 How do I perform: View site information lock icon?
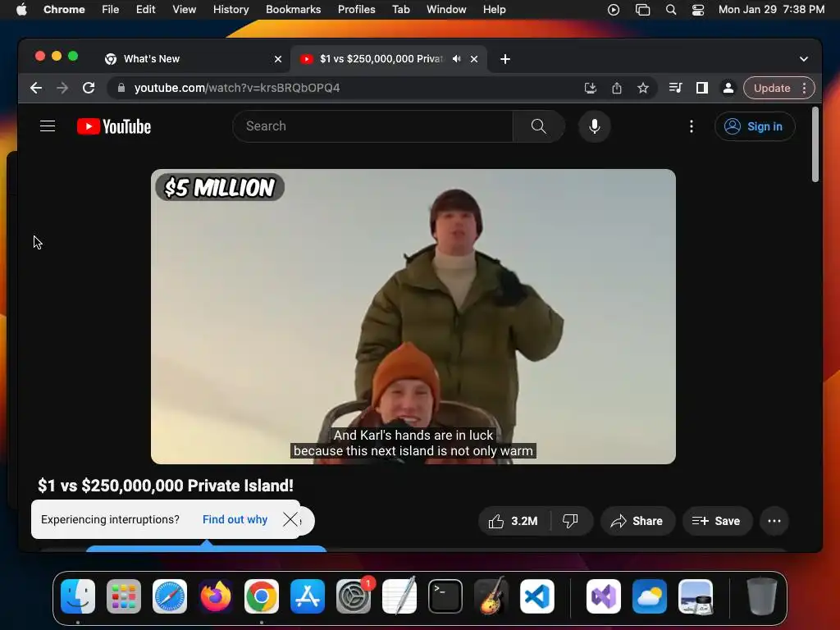tap(121, 88)
